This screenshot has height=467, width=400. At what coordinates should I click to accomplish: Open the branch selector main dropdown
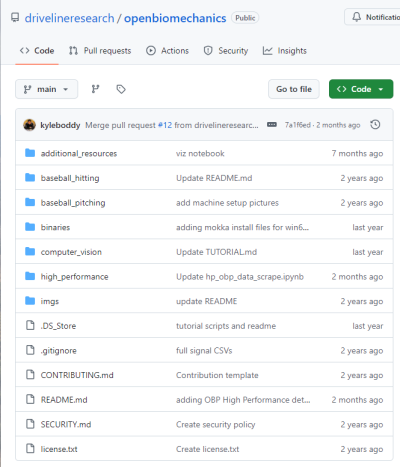point(46,89)
